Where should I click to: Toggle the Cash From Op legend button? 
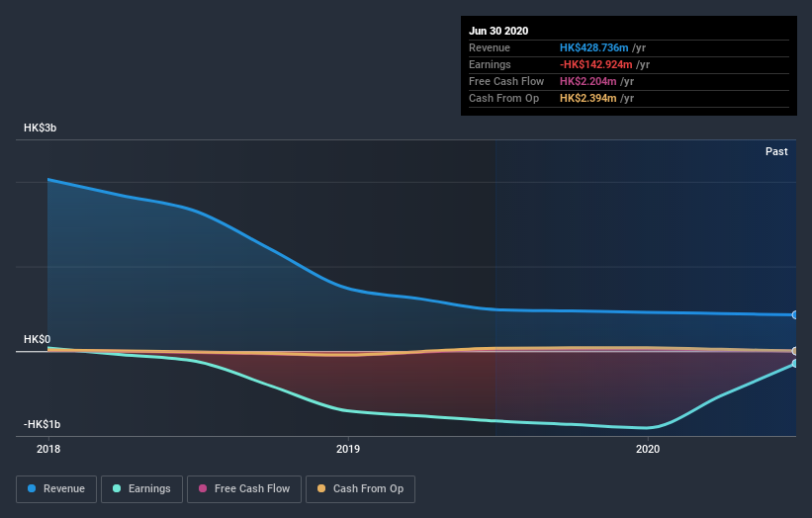pyautogui.click(x=360, y=489)
